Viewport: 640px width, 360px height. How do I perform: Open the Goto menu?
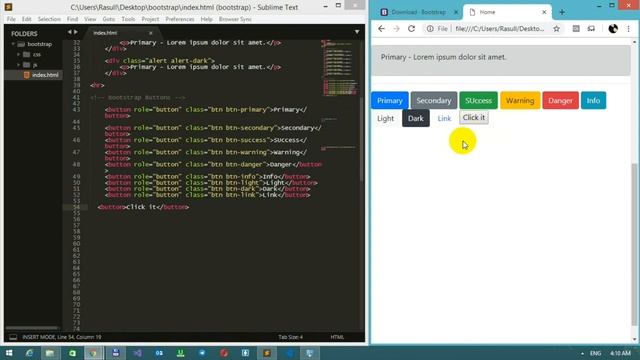coord(109,19)
